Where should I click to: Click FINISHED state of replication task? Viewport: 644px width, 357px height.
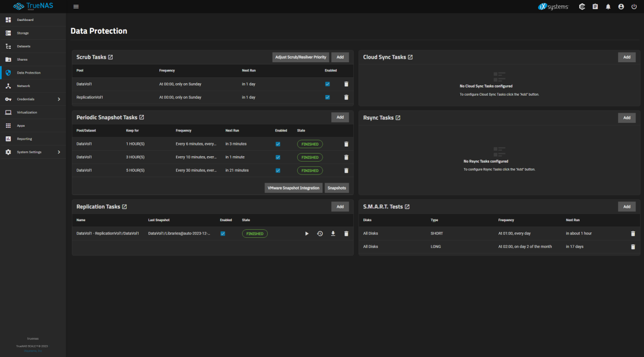point(255,234)
